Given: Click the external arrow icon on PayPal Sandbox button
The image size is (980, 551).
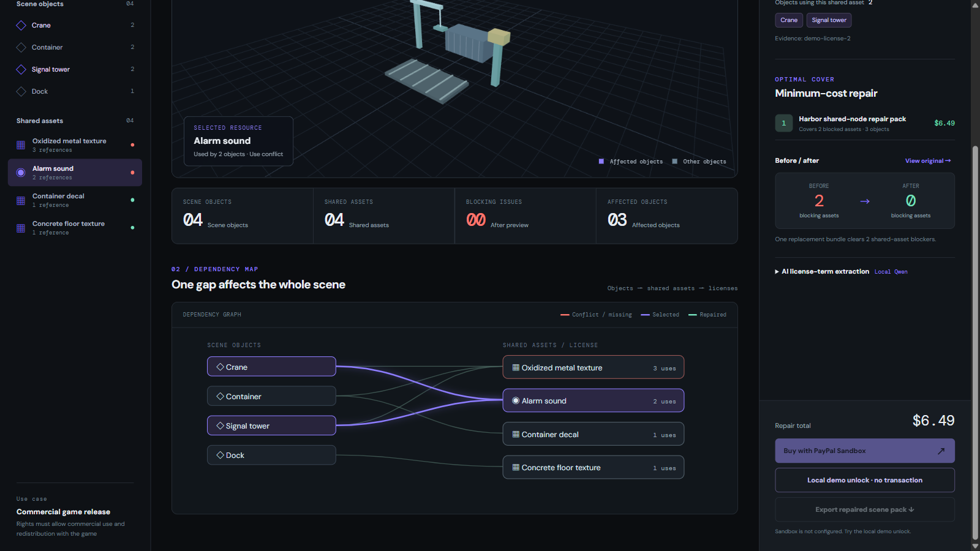Looking at the screenshot, I should coord(941,451).
